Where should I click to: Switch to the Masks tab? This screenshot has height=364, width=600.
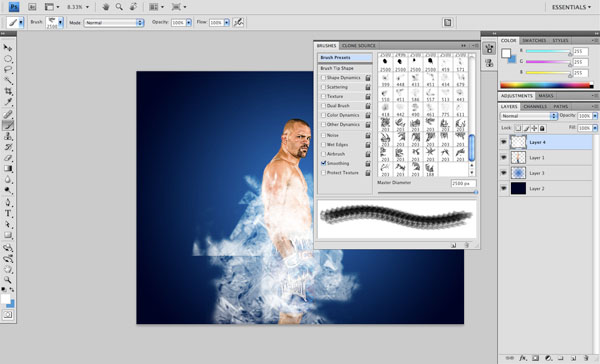[546, 96]
